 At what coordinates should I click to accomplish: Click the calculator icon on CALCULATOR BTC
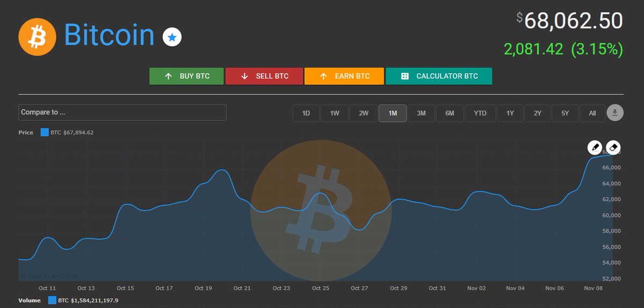click(x=405, y=76)
